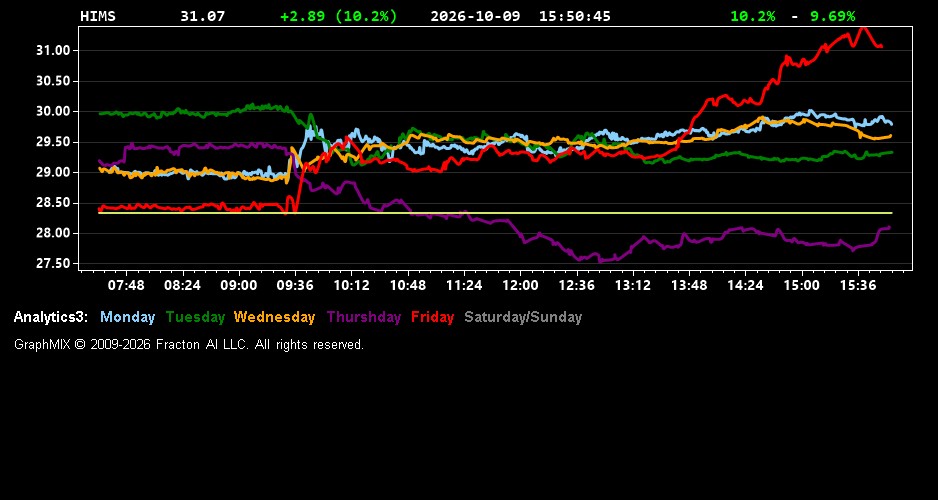
Task: Click the 27.50 price axis label
Action: pyautogui.click(x=53, y=264)
